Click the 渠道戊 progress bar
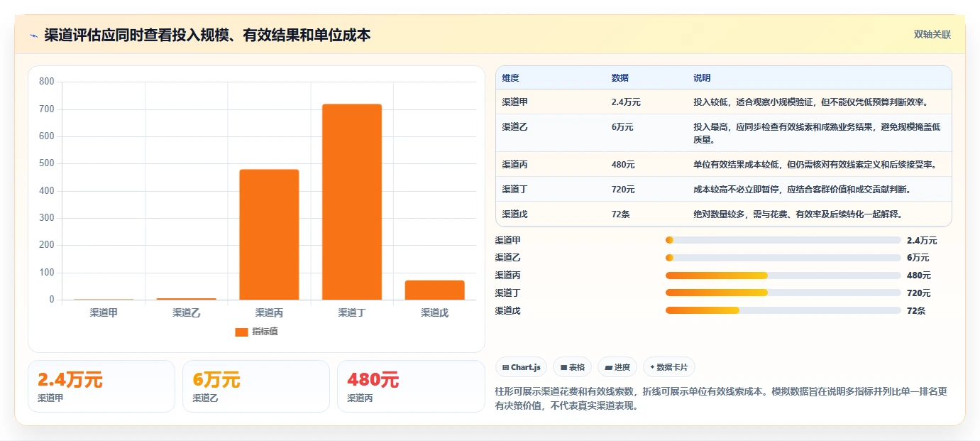 783,310
